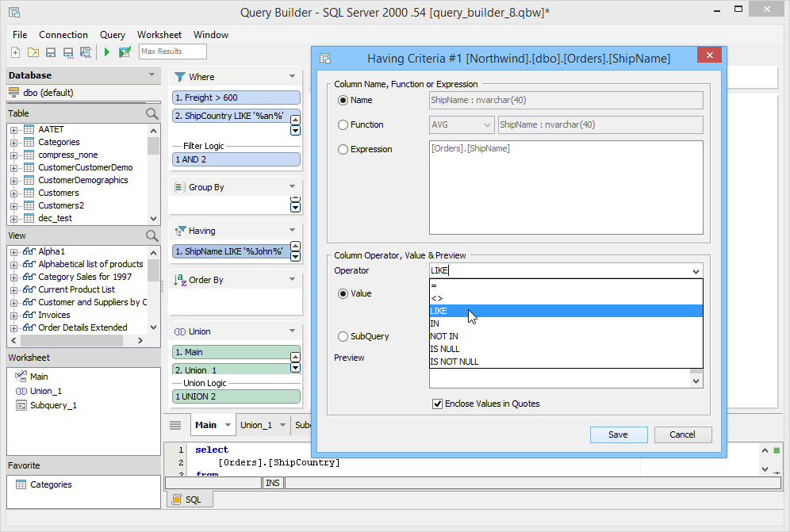Run the query with green play icon

pyautogui.click(x=106, y=52)
